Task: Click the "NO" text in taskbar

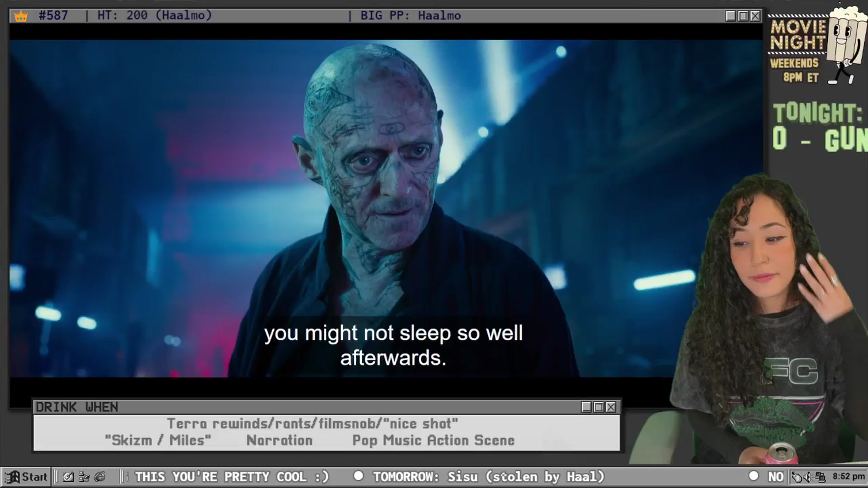Action: 776,477
